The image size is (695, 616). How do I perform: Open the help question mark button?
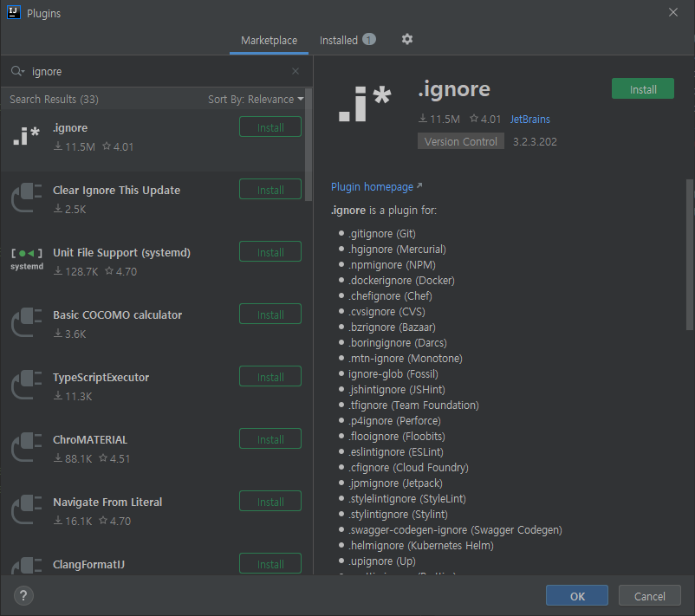(x=23, y=595)
